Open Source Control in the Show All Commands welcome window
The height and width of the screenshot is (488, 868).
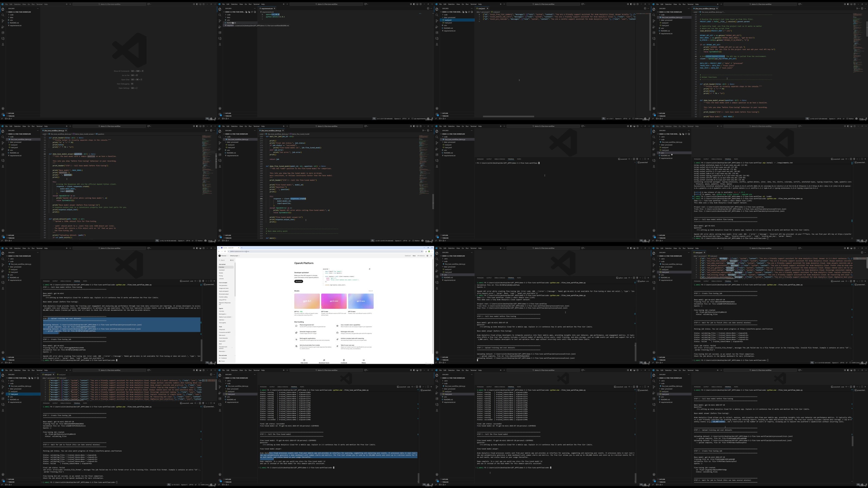pos(3,21)
